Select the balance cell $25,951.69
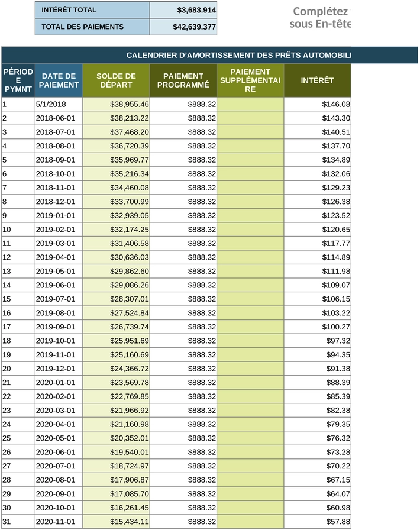 coord(116,341)
